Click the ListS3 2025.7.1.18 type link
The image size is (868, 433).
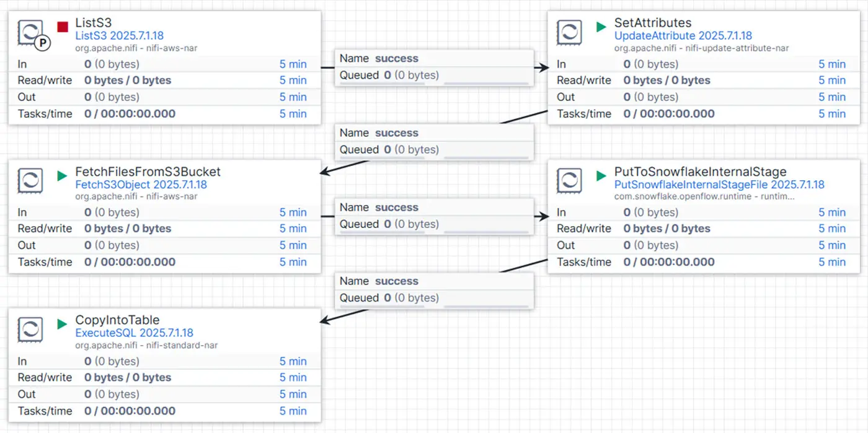click(x=120, y=36)
